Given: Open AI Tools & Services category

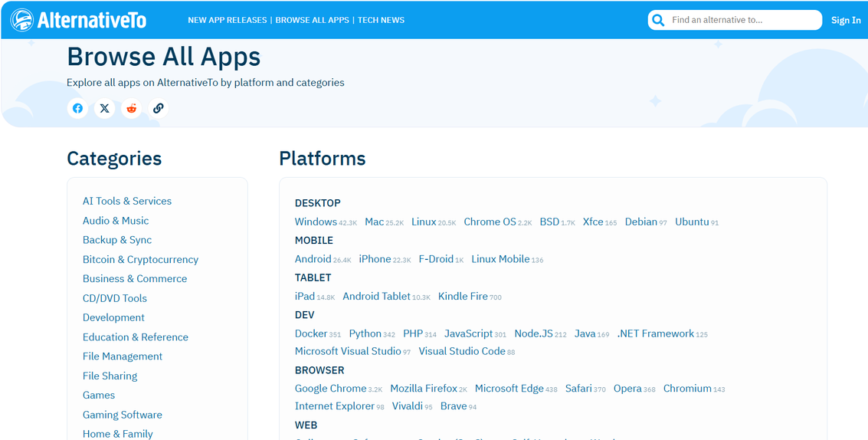Looking at the screenshot, I should pos(127,201).
